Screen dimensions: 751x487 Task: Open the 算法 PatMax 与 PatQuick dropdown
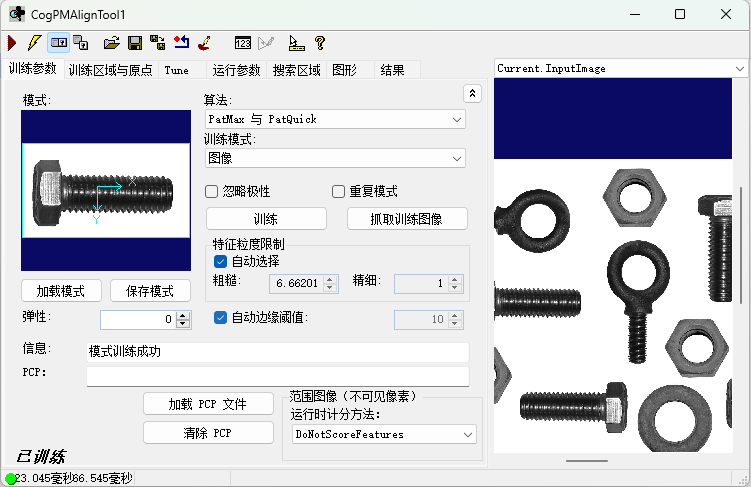tap(335, 119)
